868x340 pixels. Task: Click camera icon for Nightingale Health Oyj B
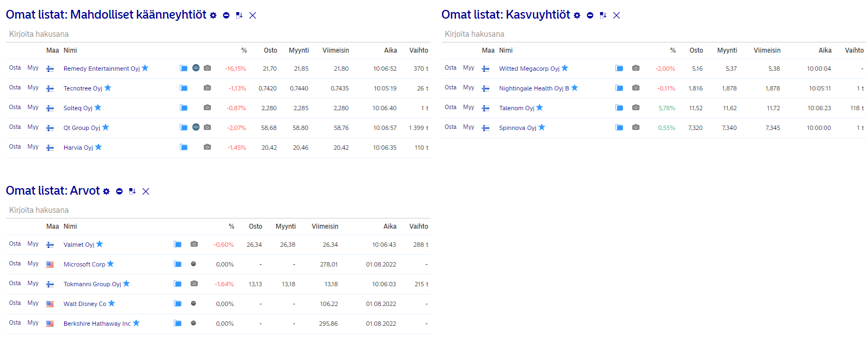click(x=636, y=88)
